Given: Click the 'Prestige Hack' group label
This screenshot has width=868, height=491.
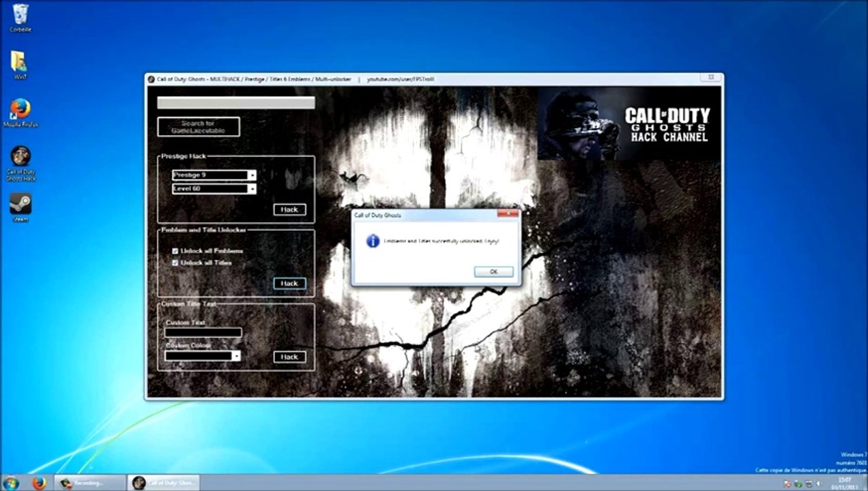Looking at the screenshot, I should [x=184, y=156].
